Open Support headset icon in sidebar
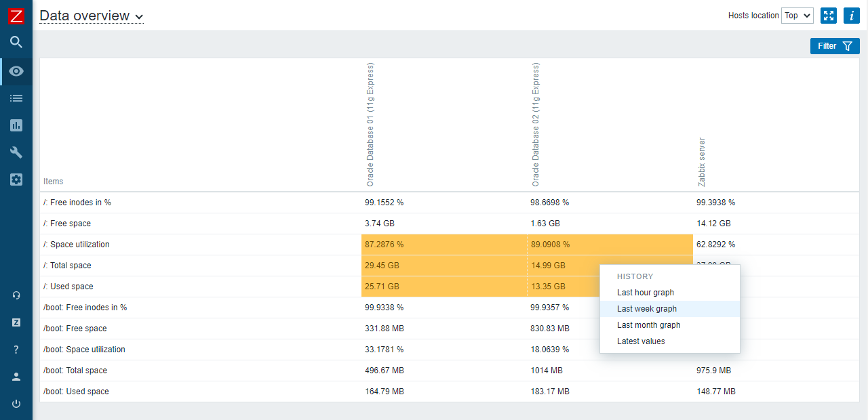This screenshot has width=868, height=420. 16,295
